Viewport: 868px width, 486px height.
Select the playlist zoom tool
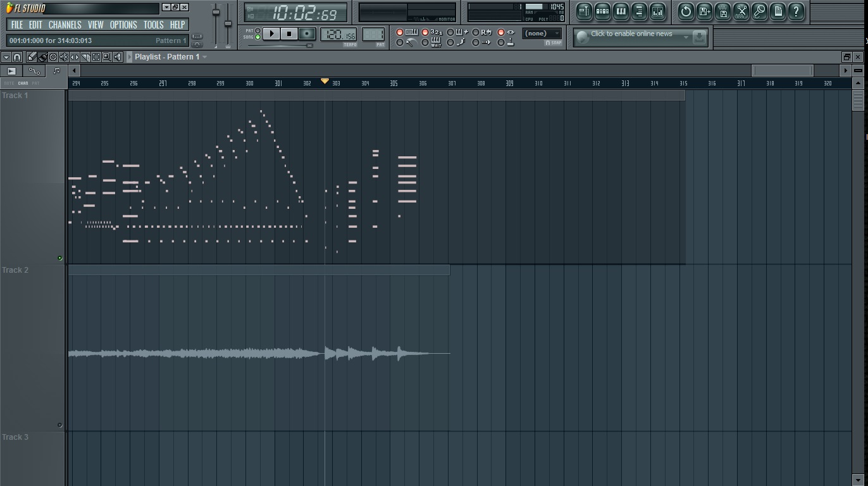107,57
